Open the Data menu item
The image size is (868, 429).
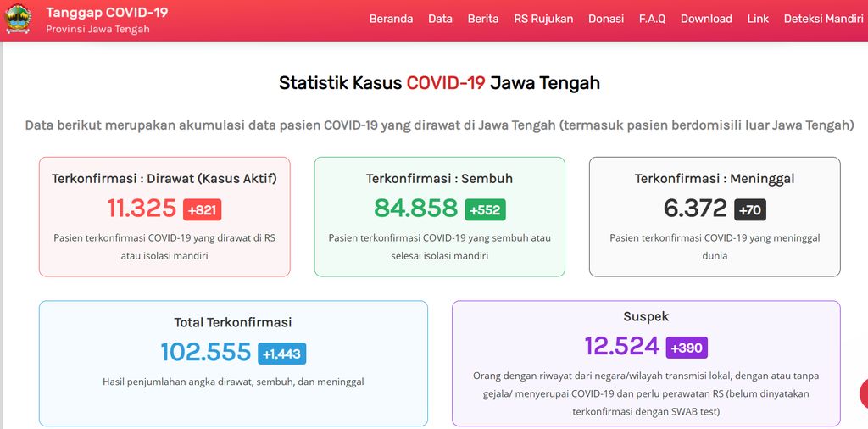tap(440, 19)
